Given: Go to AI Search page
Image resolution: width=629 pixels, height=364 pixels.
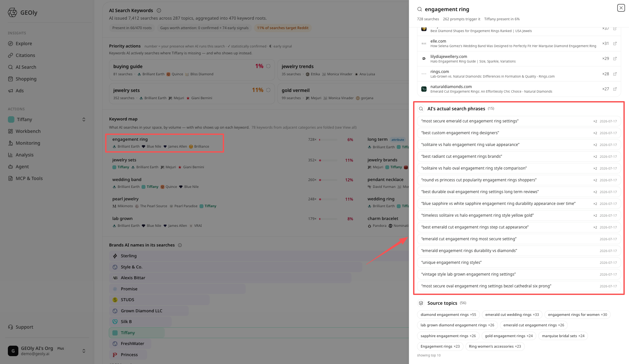Looking at the screenshot, I should coord(26,67).
